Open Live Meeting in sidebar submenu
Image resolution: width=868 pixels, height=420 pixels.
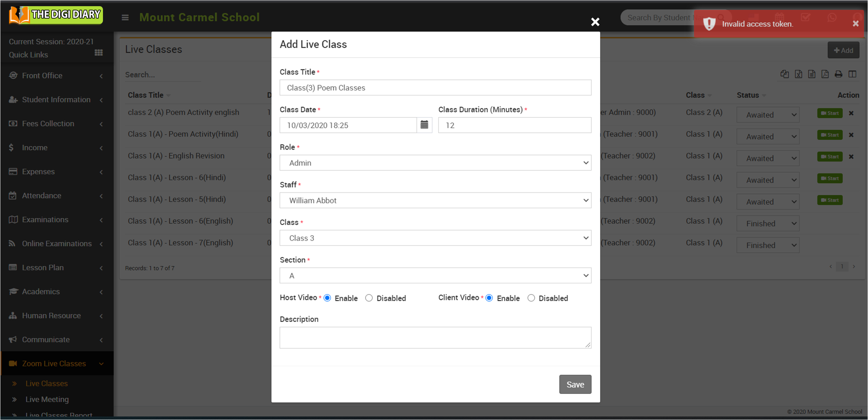coord(47,399)
